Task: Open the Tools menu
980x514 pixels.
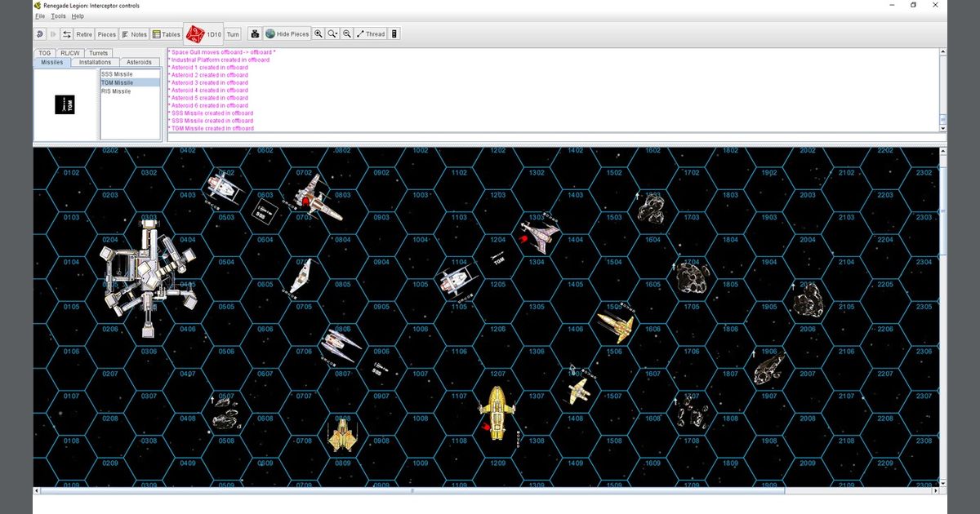Action: point(58,16)
